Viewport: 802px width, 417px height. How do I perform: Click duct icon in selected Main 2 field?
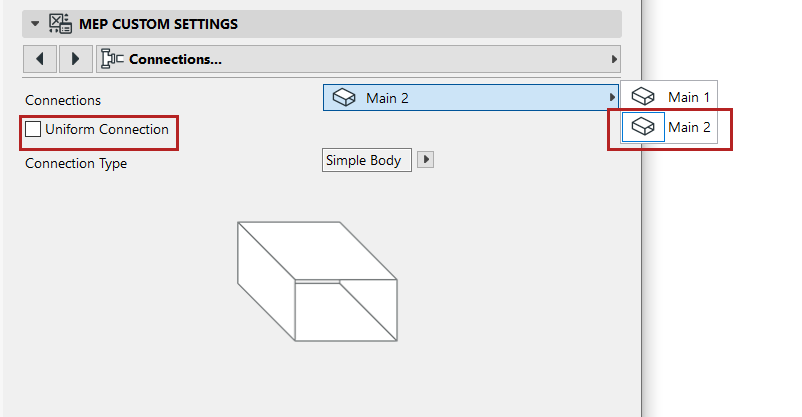pos(344,97)
